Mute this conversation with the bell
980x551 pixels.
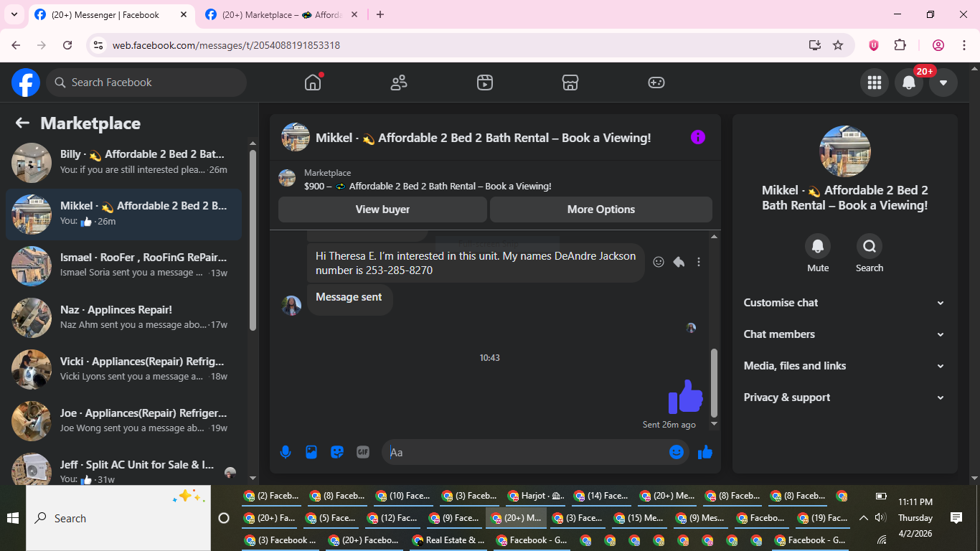coord(818,246)
